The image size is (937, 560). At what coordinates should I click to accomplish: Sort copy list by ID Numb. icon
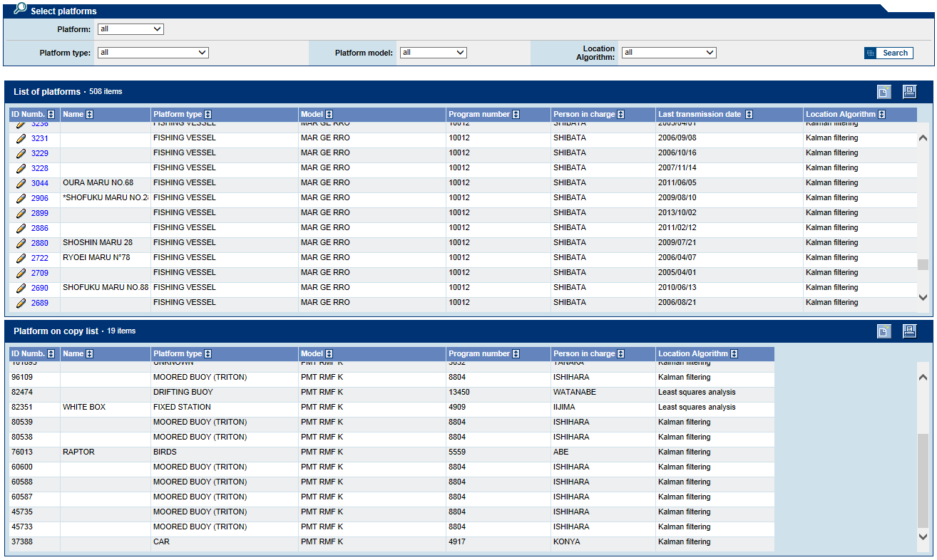pos(51,354)
